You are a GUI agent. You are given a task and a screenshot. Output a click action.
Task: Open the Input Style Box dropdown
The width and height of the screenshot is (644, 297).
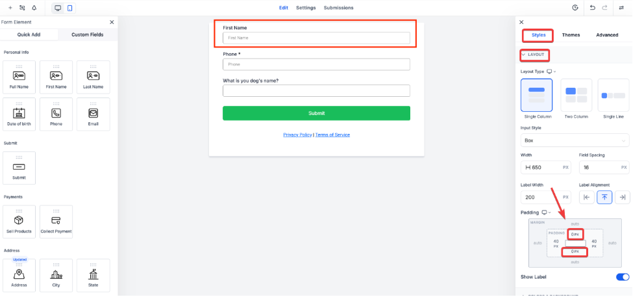pos(575,140)
